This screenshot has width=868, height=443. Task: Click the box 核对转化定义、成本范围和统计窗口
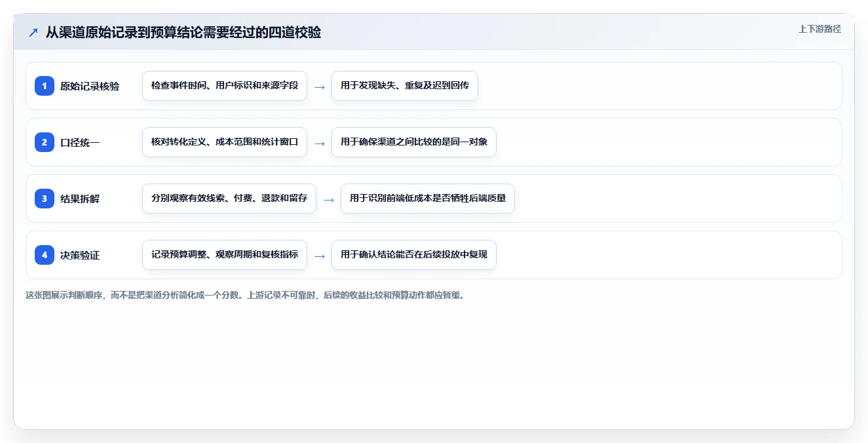tap(225, 142)
